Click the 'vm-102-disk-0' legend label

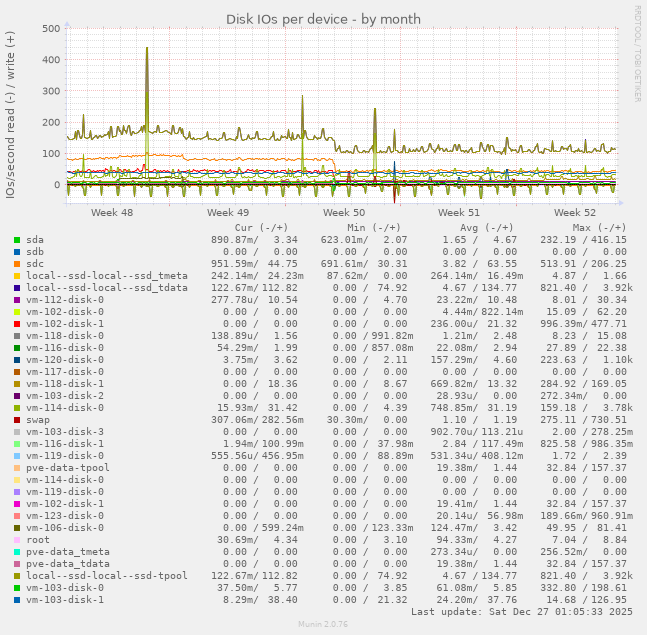click(x=65, y=312)
